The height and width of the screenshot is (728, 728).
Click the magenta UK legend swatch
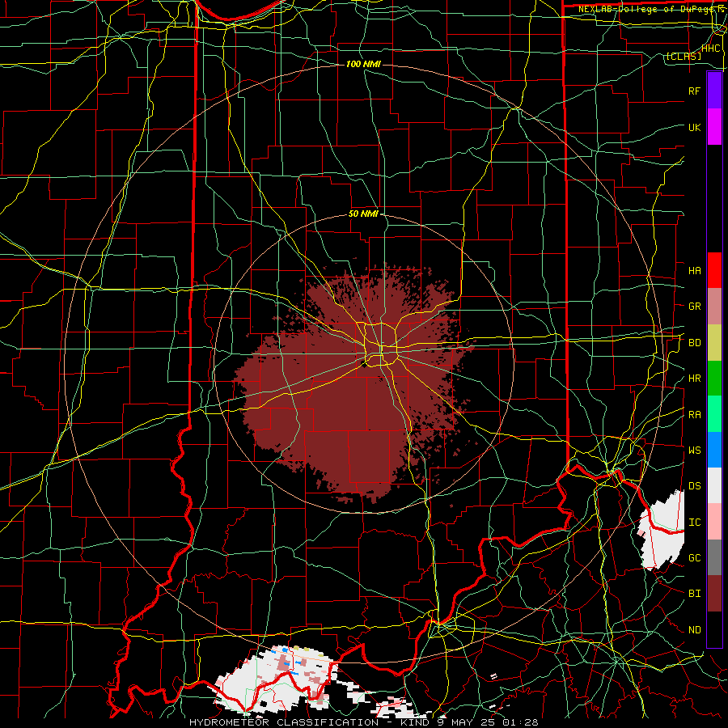tap(714, 127)
